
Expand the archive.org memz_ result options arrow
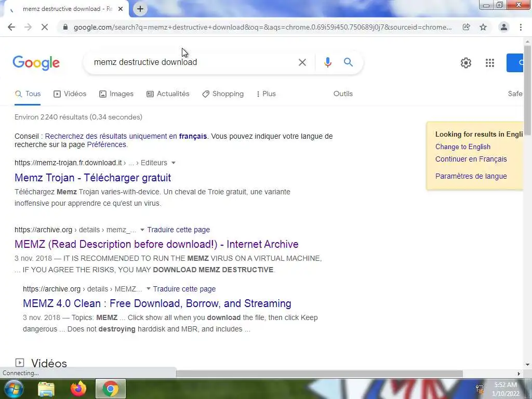(142, 230)
